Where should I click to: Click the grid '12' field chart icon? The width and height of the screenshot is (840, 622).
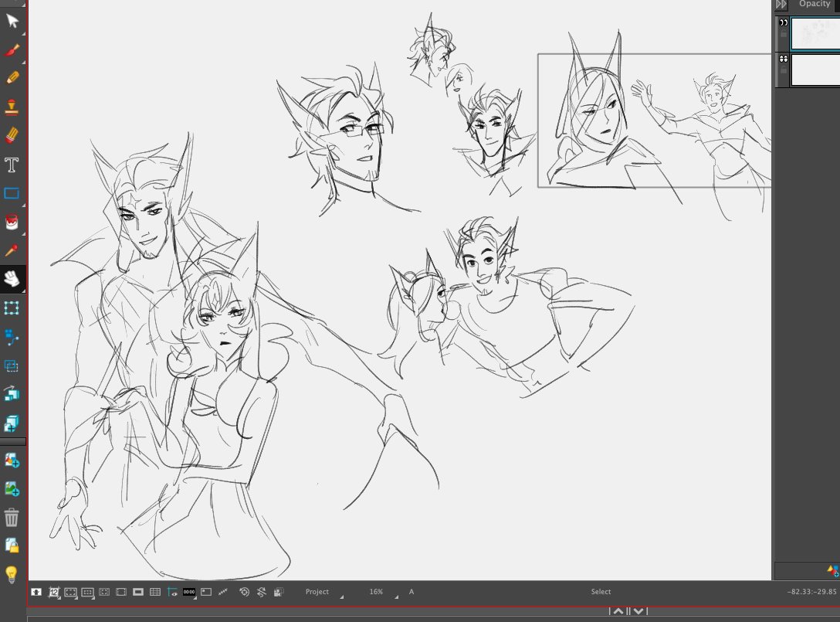pos(53,592)
